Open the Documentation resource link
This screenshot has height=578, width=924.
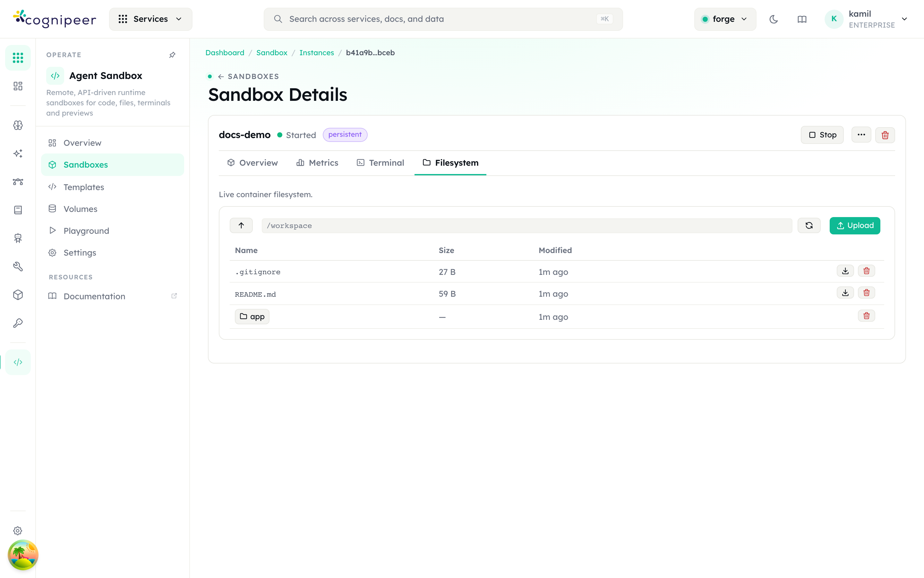[113, 296]
